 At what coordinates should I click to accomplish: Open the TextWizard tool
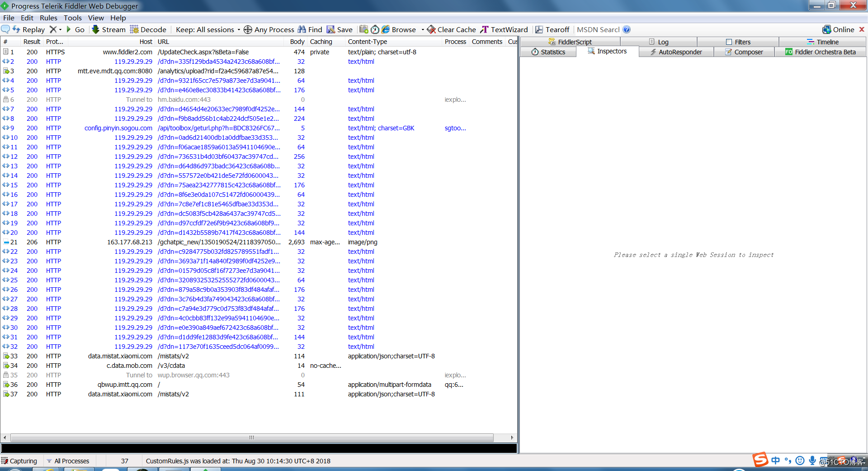click(x=504, y=29)
